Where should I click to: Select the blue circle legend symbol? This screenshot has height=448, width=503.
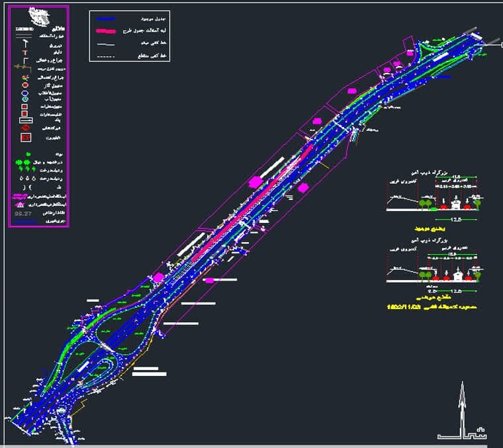pyautogui.click(x=25, y=93)
